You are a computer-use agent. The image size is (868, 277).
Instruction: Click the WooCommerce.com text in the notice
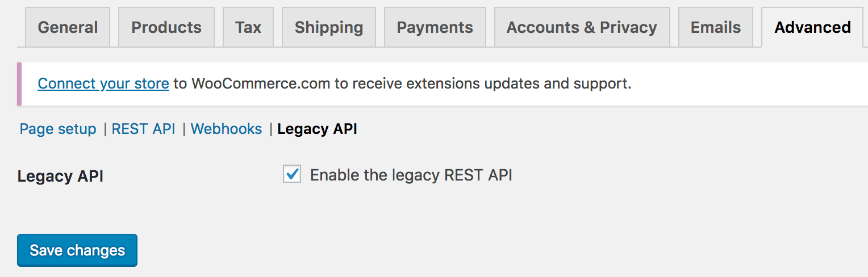click(x=261, y=84)
